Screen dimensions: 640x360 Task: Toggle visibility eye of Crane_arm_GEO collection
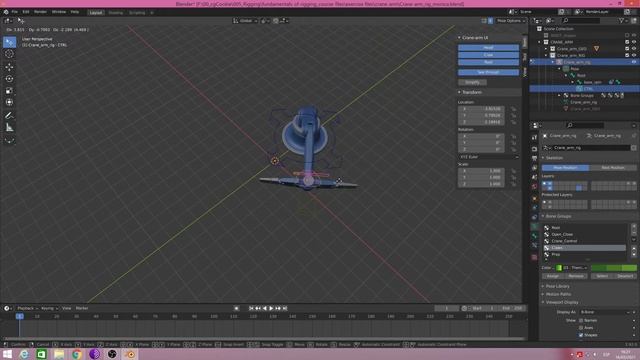tap(634, 49)
